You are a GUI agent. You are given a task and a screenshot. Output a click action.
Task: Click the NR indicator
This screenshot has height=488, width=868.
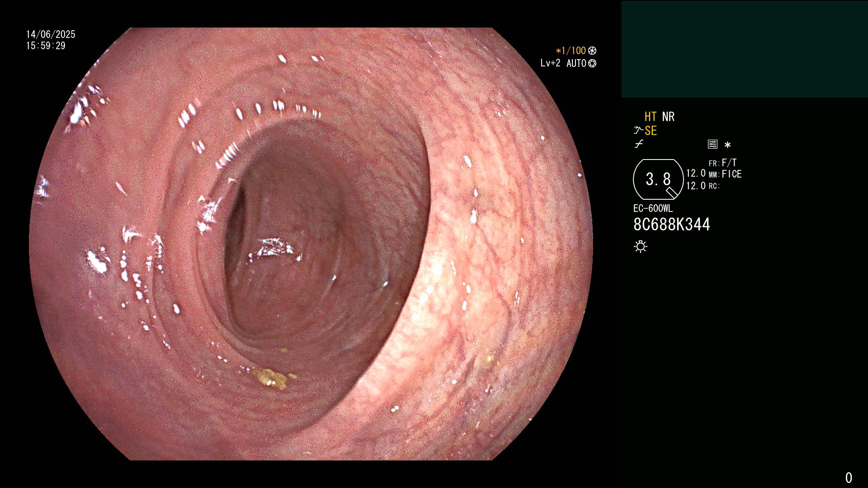(668, 117)
